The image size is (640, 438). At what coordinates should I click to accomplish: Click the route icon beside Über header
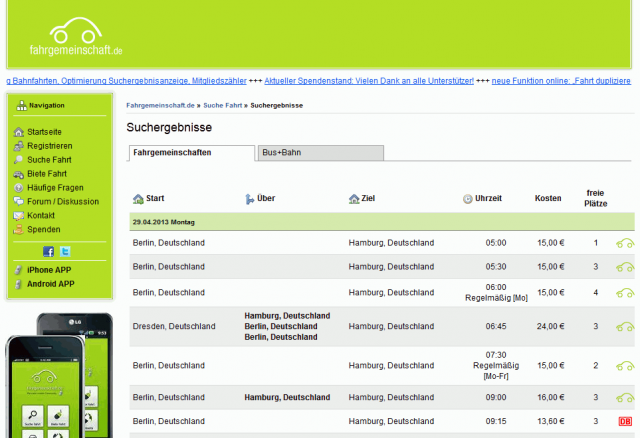[249, 199]
